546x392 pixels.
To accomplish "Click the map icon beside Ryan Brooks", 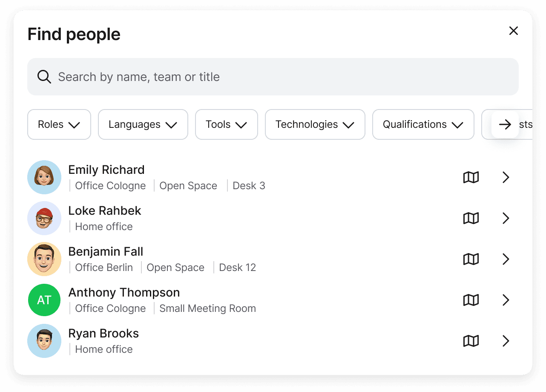I will pos(471,341).
